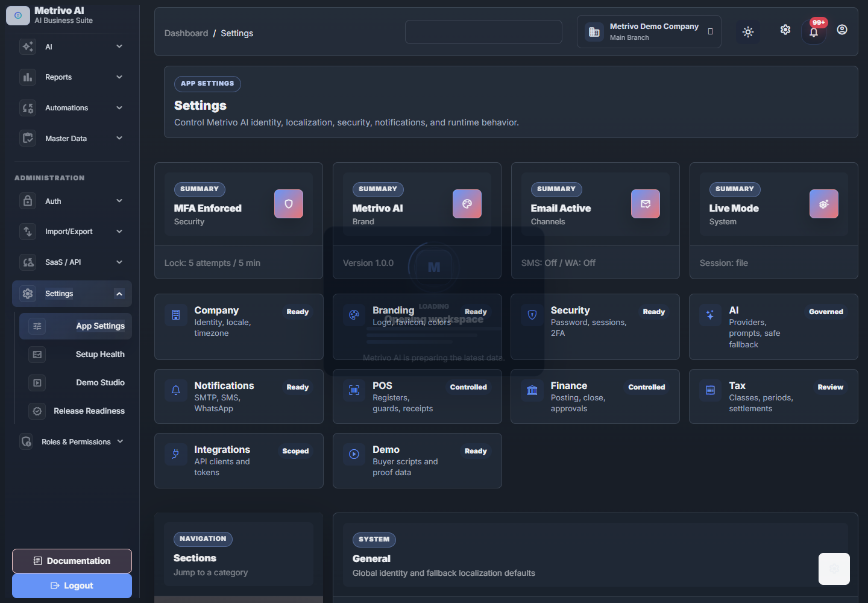Click the Metrivo AI logo icon

pos(18,16)
